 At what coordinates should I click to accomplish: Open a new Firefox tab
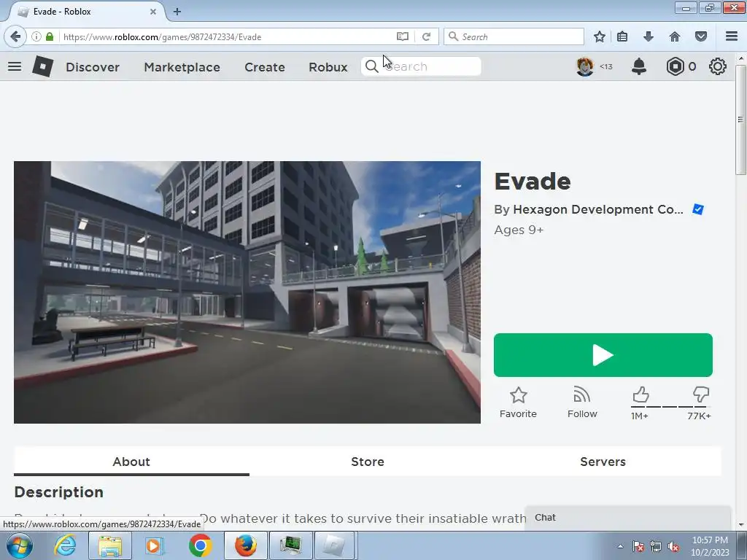[177, 12]
